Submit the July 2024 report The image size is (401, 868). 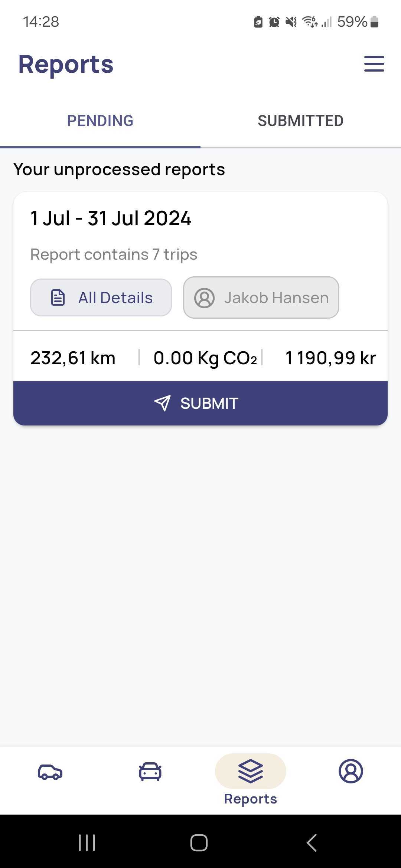point(200,403)
